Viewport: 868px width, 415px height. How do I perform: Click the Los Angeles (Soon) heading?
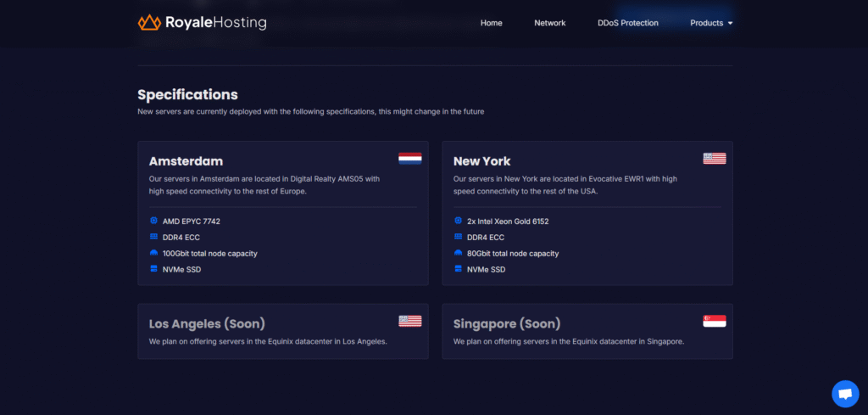point(207,324)
